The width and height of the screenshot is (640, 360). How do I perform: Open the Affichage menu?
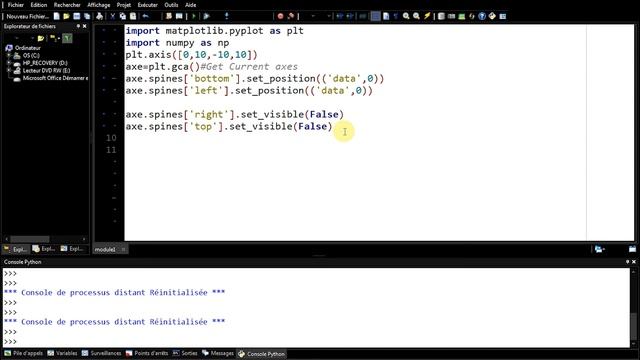click(x=99, y=5)
